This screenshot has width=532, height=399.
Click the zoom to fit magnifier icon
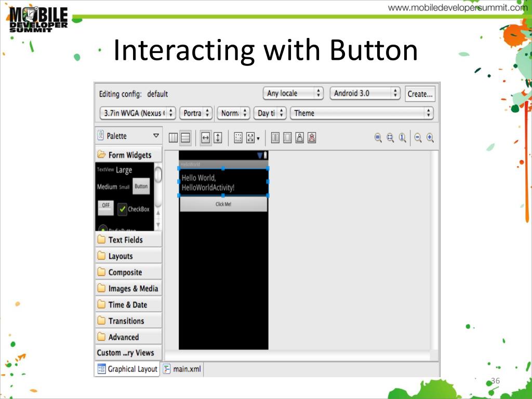[x=390, y=138]
